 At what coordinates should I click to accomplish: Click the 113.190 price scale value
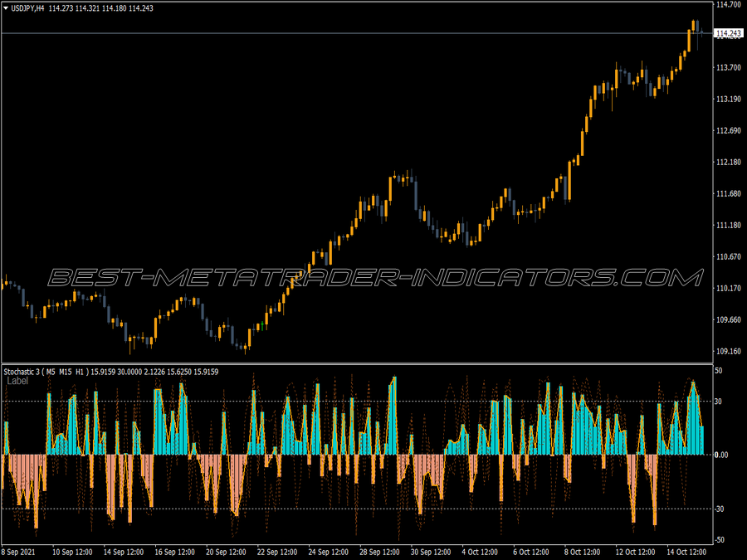click(729, 99)
